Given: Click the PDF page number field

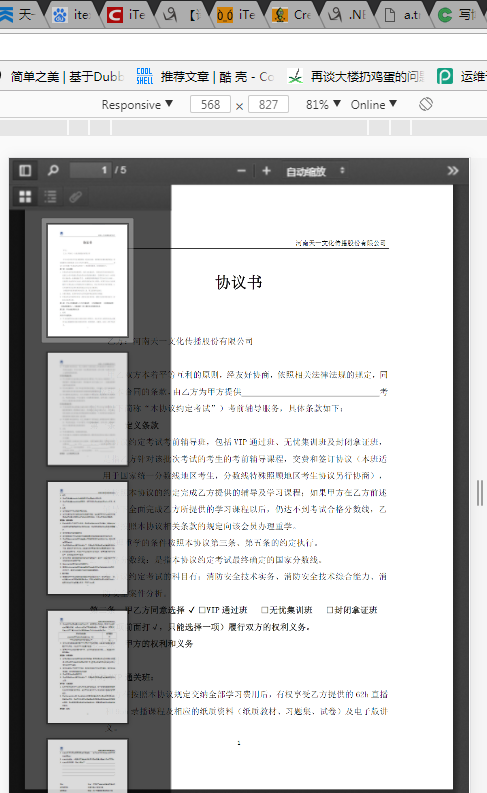Looking at the screenshot, I should pos(90,170).
